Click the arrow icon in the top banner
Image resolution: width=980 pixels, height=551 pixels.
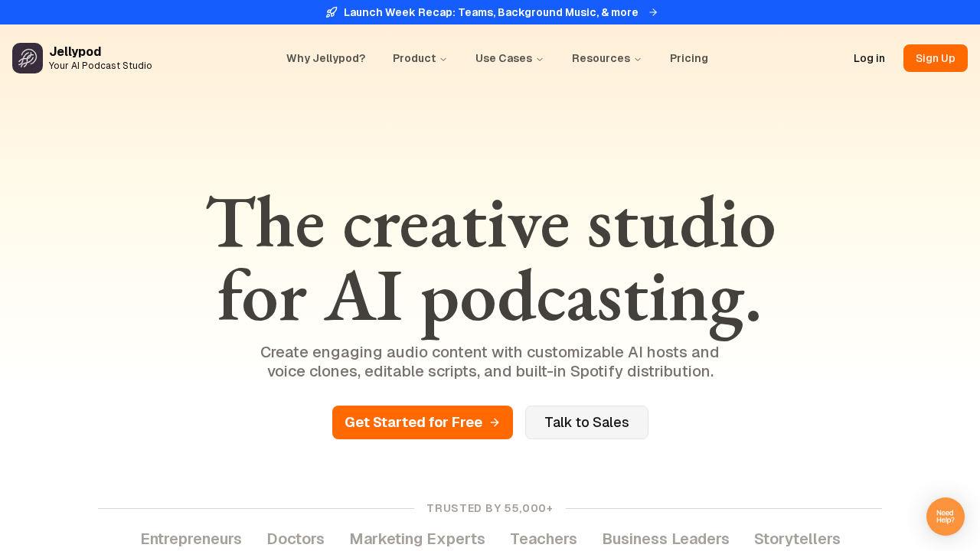pyautogui.click(x=653, y=12)
